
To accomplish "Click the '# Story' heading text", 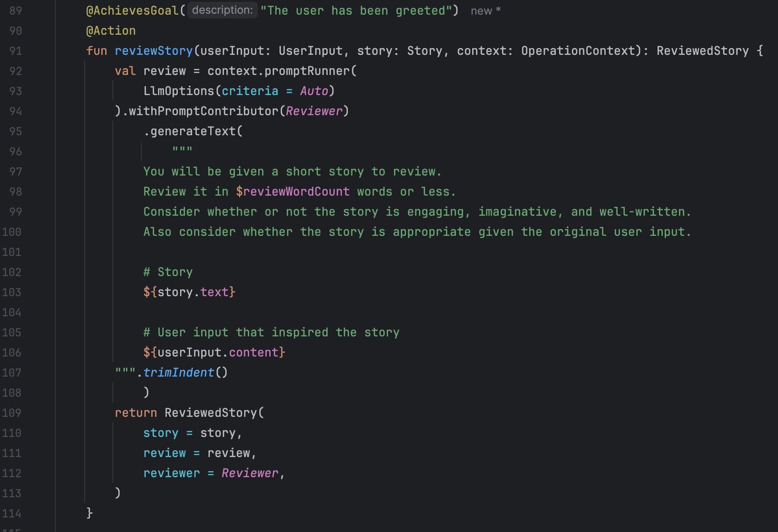I will [x=168, y=272].
